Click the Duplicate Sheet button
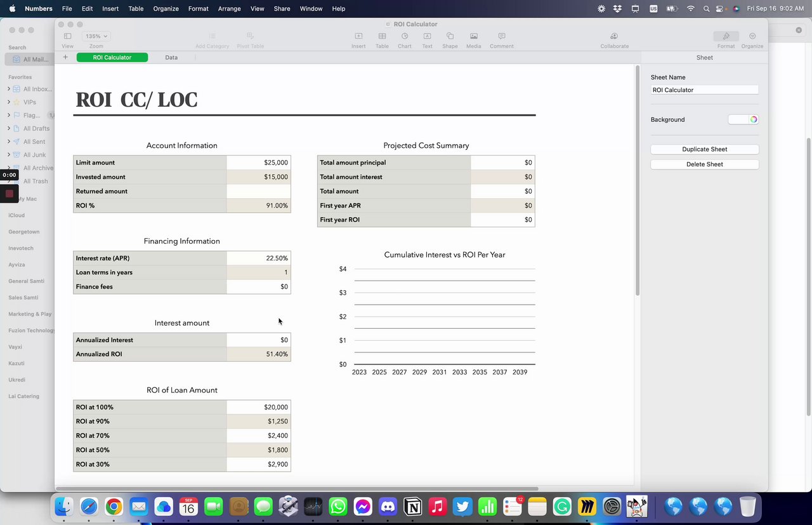 pyautogui.click(x=704, y=149)
